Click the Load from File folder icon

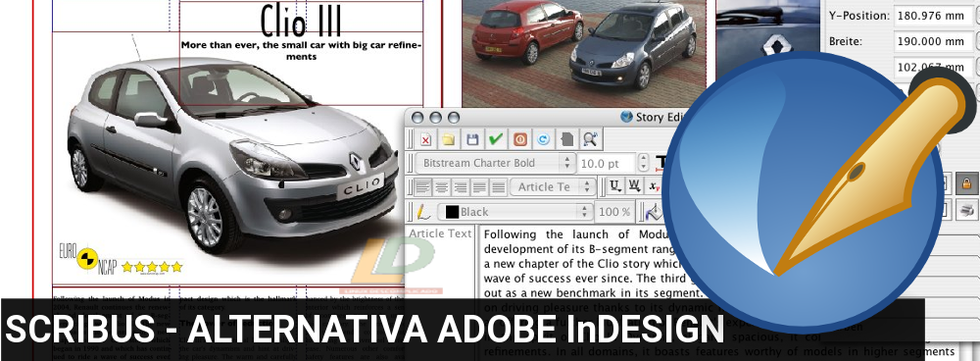pyautogui.click(x=448, y=139)
